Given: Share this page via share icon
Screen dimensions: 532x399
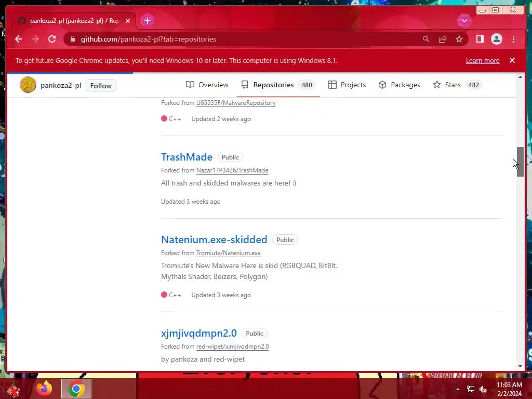Looking at the screenshot, I should (443, 39).
